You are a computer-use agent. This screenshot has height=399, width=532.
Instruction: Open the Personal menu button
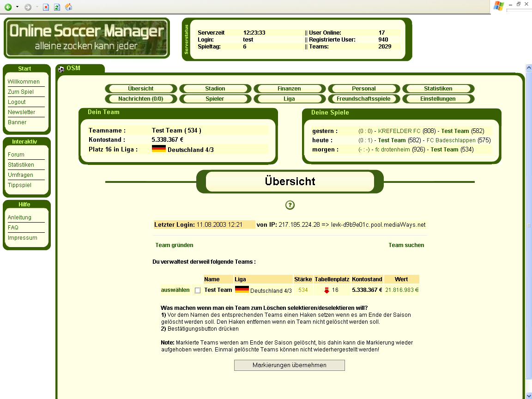coord(364,89)
